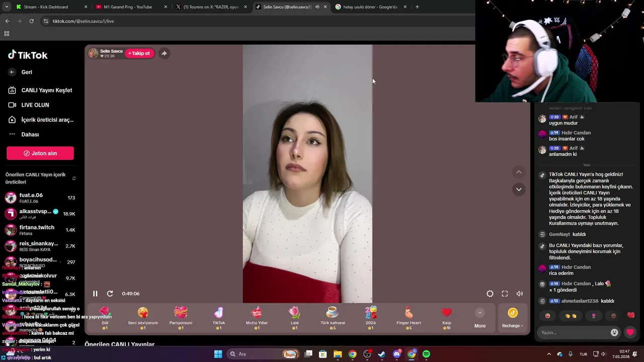
Task: Send the TikTok gift
Action: 219,318
